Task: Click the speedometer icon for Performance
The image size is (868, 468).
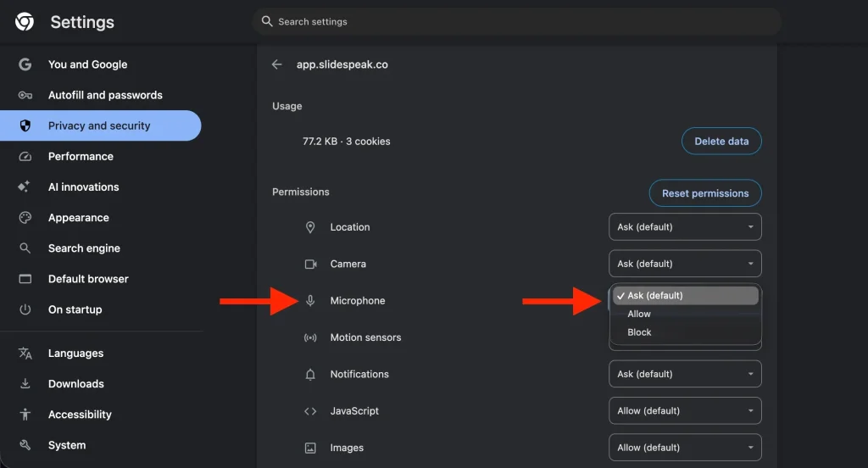Action: point(25,156)
